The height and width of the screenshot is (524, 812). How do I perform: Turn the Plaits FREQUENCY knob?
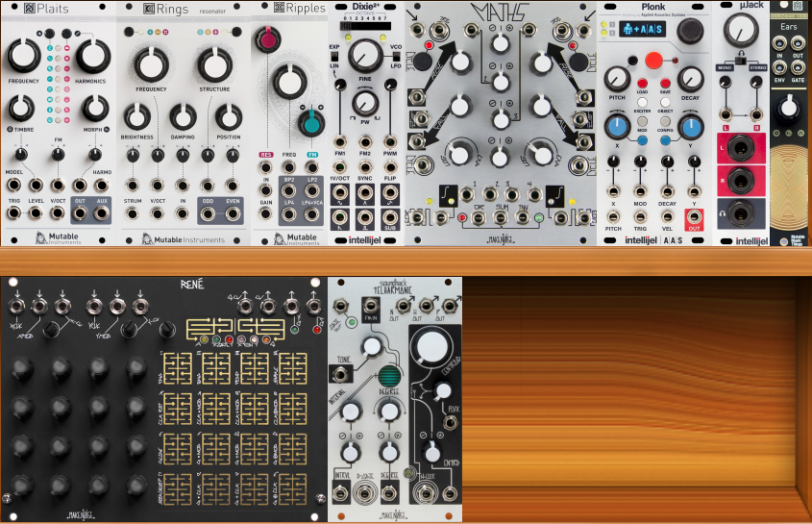pyautogui.click(x=23, y=56)
